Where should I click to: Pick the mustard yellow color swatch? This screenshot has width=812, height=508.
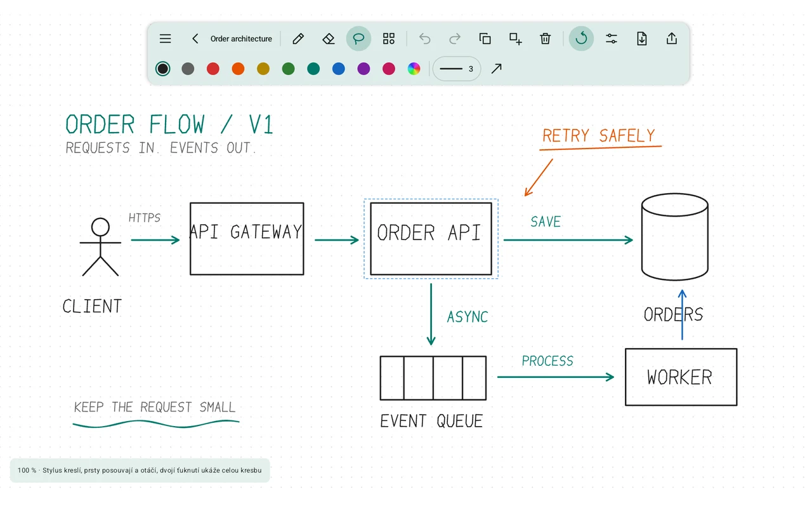[x=263, y=69]
